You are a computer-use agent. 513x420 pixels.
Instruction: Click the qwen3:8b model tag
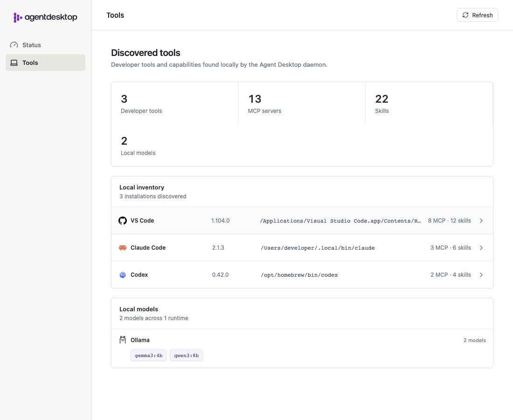(x=186, y=356)
